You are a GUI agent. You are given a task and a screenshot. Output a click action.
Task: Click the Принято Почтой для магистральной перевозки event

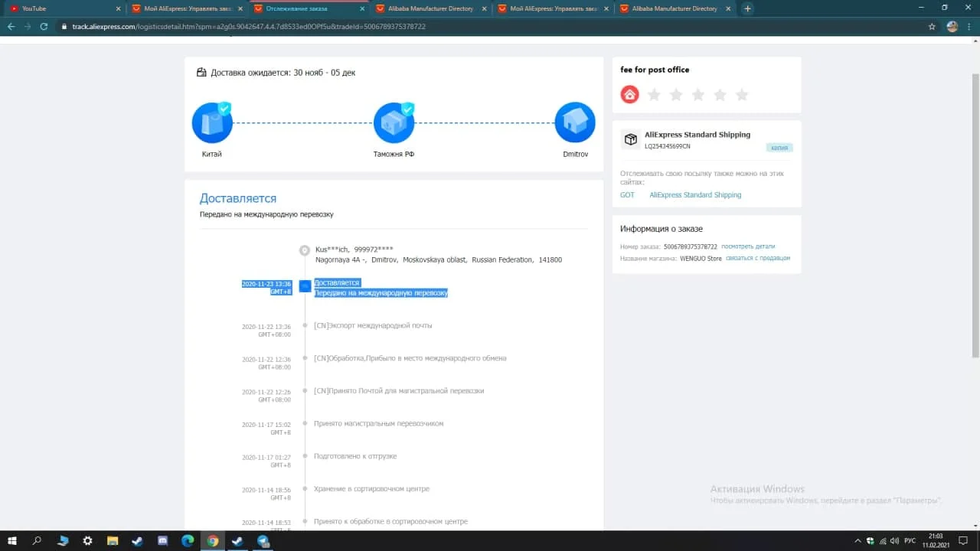coord(399,391)
